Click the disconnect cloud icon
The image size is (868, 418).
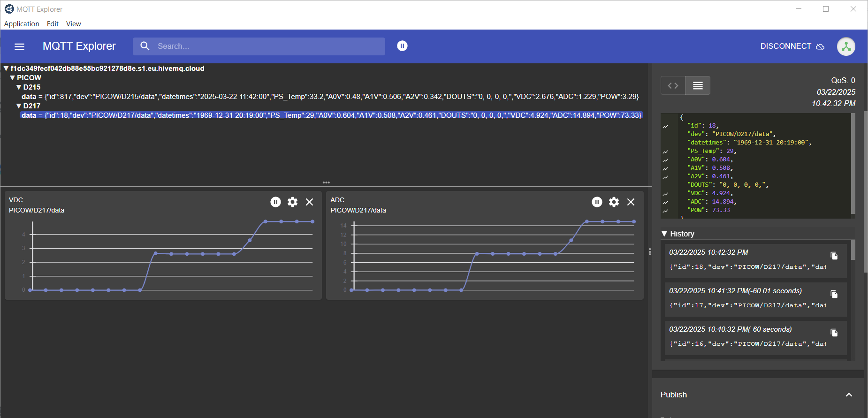(820, 46)
